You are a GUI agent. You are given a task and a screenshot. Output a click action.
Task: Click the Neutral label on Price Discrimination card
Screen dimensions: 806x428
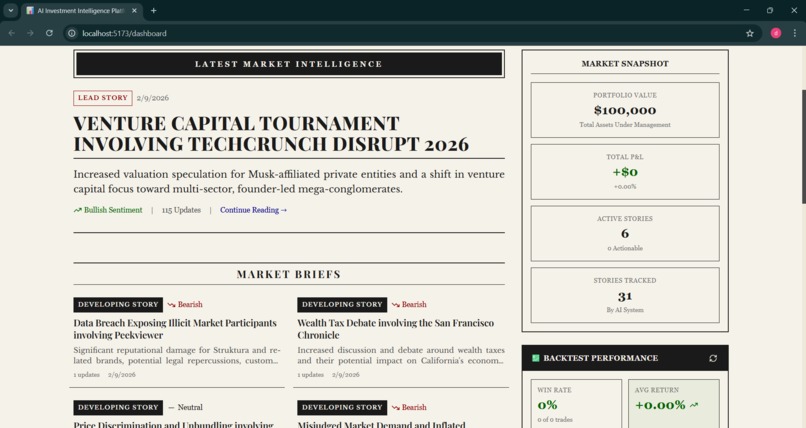pyautogui.click(x=190, y=407)
